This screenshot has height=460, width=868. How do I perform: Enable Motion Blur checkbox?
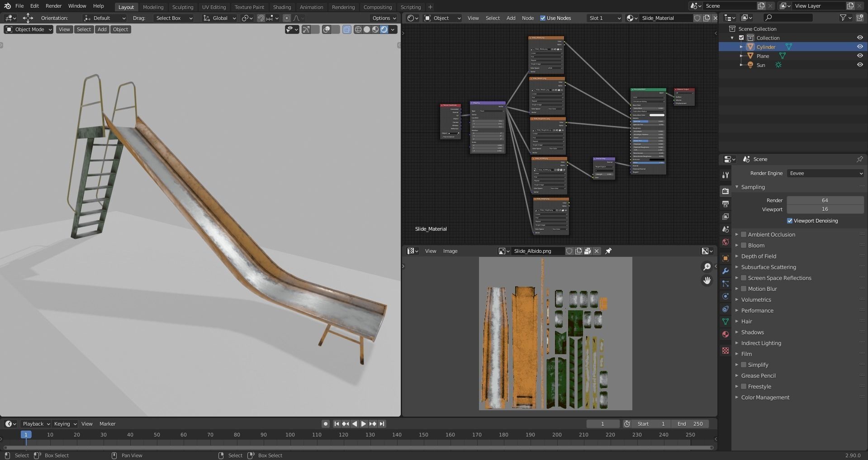pyautogui.click(x=744, y=289)
